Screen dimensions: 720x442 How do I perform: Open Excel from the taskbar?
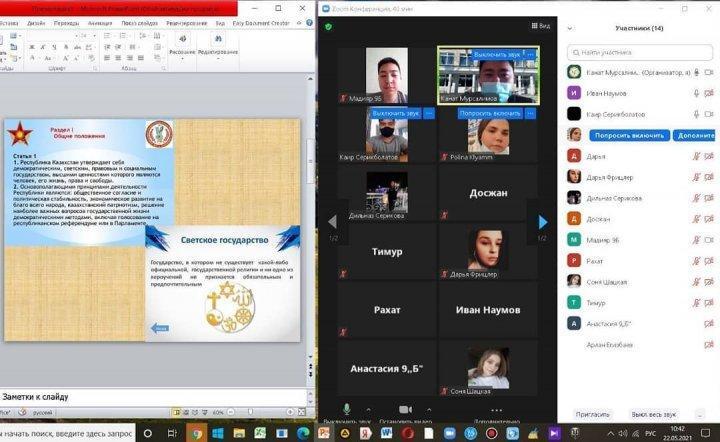tap(260, 433)
